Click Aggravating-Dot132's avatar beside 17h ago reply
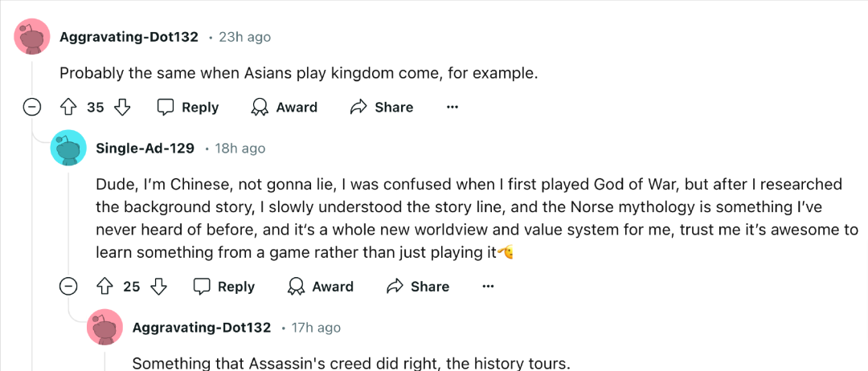The height and width of the screenshot is (371, 868). pos(104,327)
